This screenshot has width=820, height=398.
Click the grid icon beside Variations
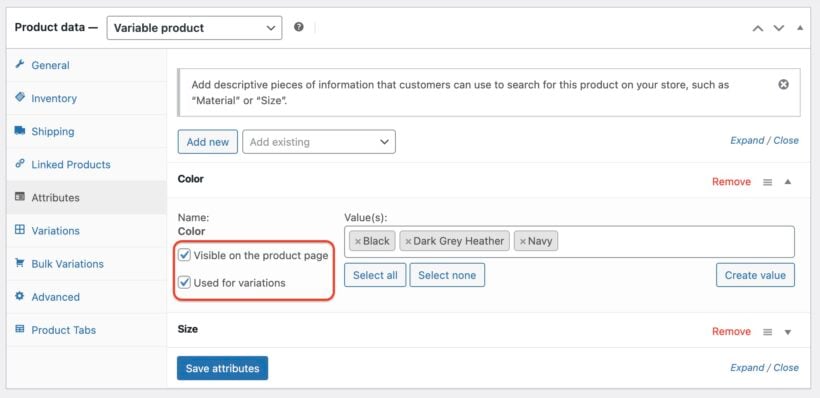[20, 230]
